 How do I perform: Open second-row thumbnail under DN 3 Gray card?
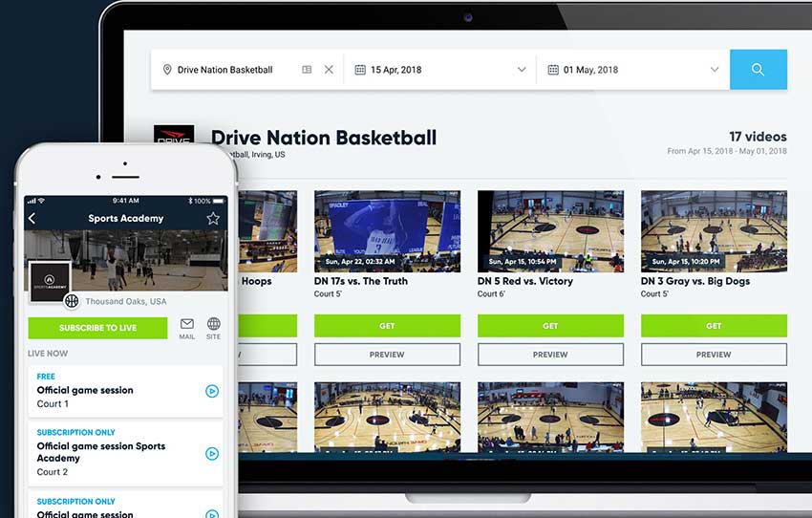click(x=715, y=418)
